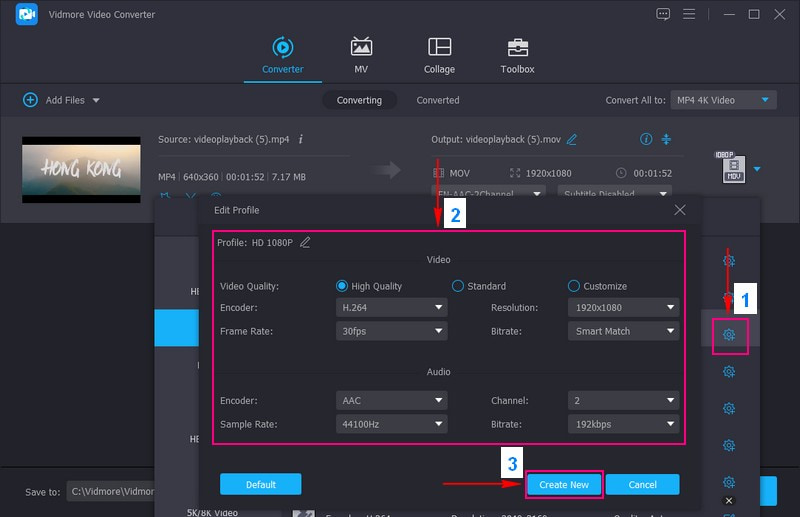Choose the Customize quality option
The width and height of the screenshot is (800, 517).
pyautogui.click(x=574, y=286)
